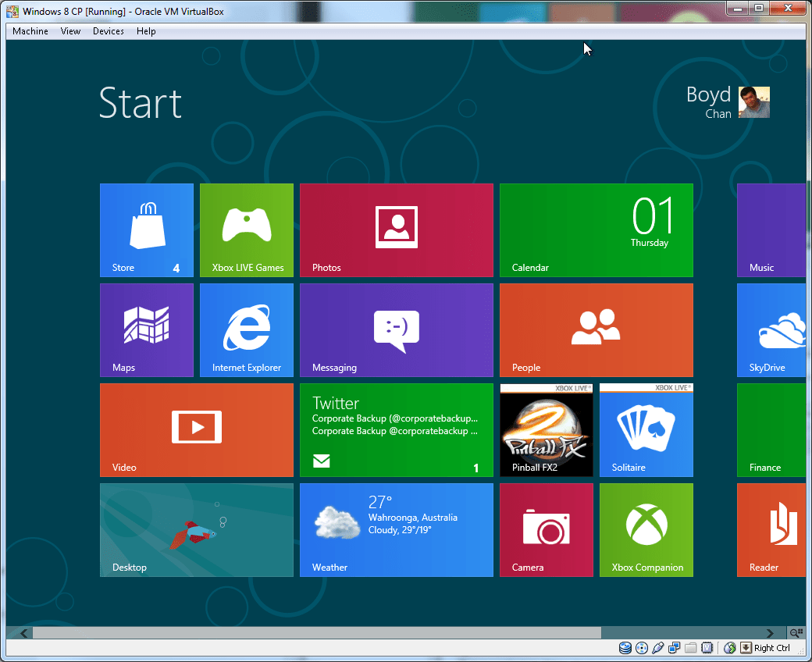Open the Help menu

(146, 31)
